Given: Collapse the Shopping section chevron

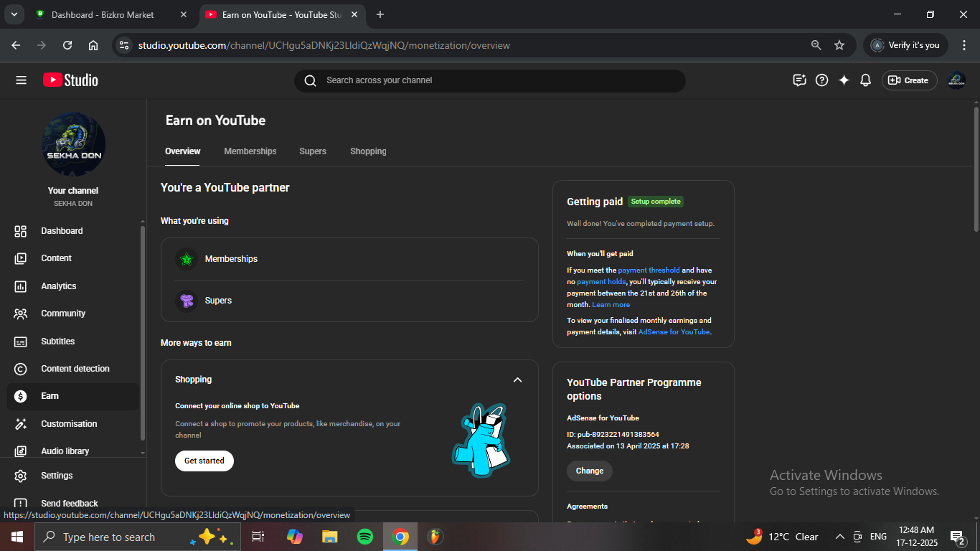Looking at the screenshot, I should click(517, 380).
